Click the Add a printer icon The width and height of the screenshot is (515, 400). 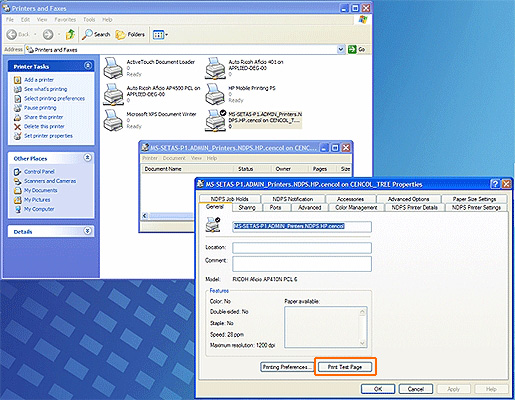(17, 80)
